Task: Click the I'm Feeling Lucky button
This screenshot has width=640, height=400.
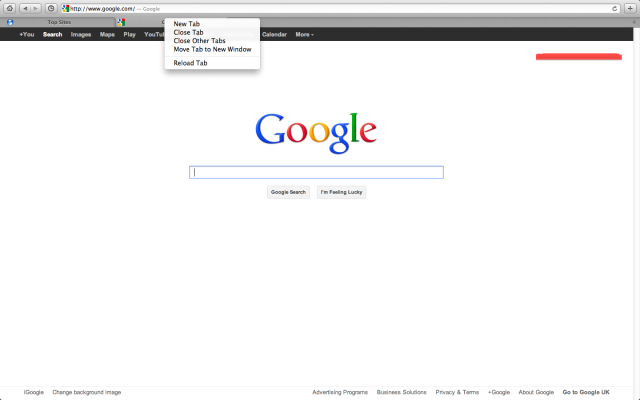Action: pyautogui.click(x=341, y=192)
